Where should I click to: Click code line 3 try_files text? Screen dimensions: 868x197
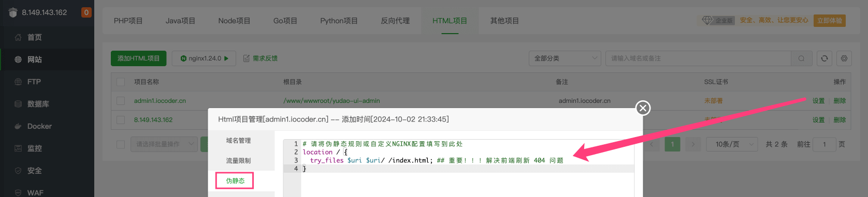437,160
